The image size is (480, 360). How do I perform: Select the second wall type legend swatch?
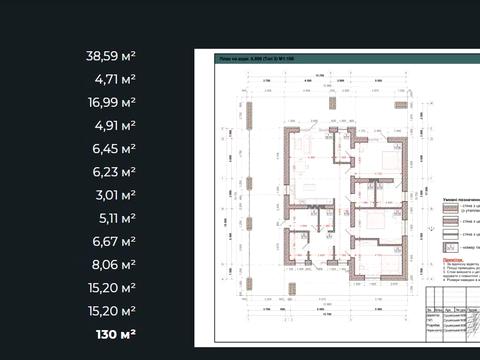coord(450,221)
